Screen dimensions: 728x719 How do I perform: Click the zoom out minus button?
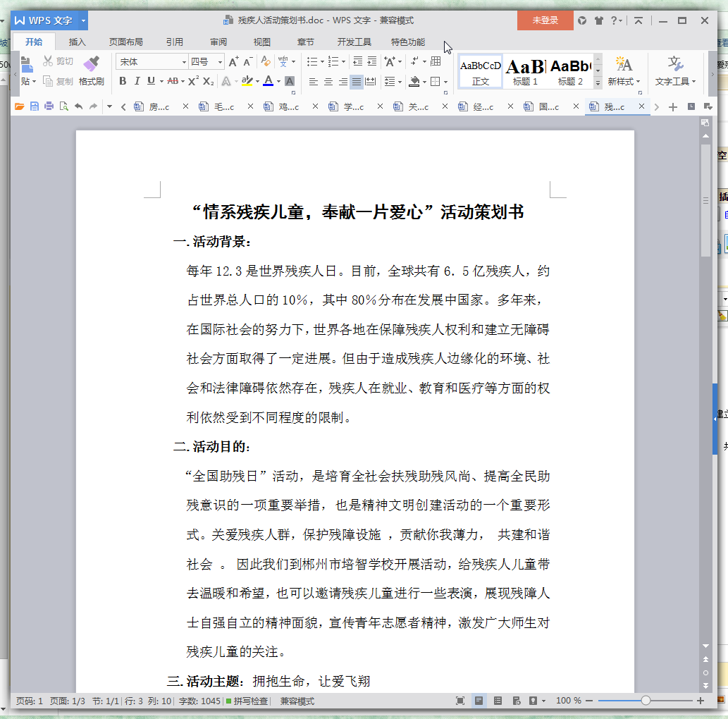pyautogui.click(x=589, y=701)
